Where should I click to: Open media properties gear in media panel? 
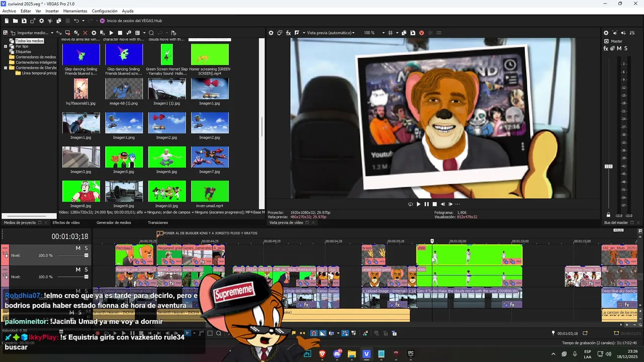point(94,33)
